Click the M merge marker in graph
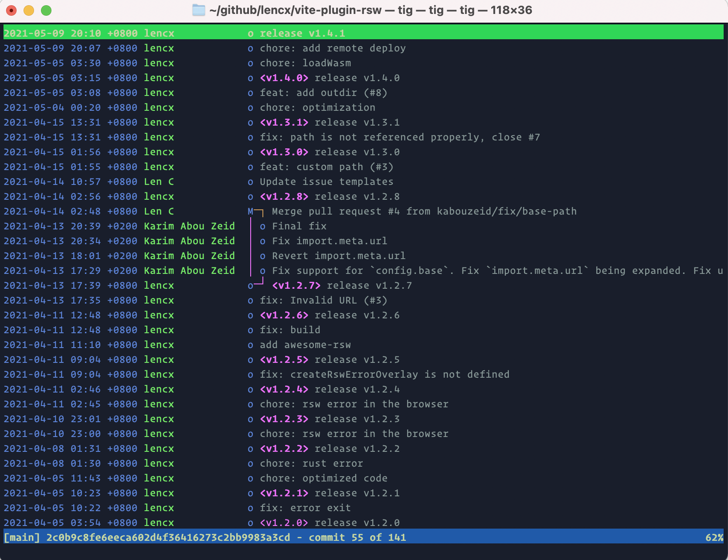Image resolution: width=728 pixels, height=560 pixels. [250, 211]
